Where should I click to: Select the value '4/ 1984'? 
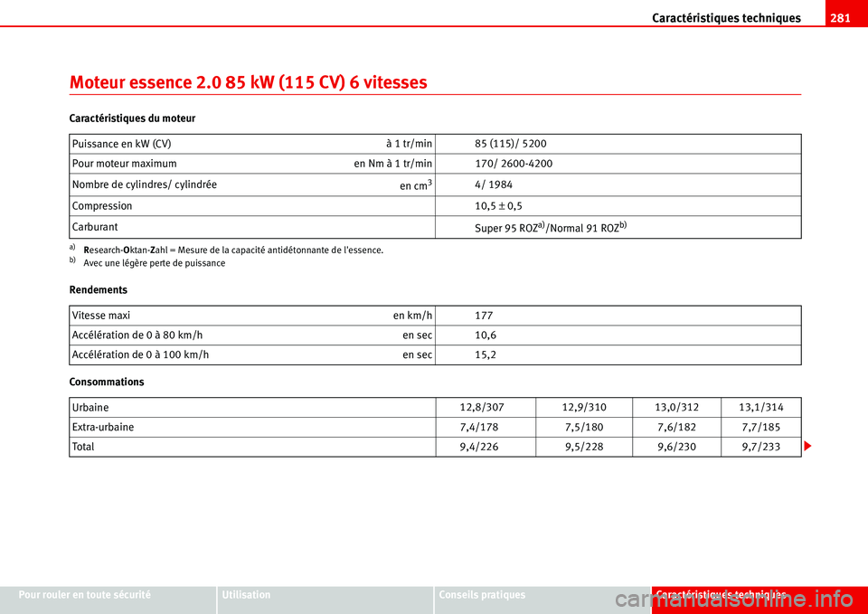tap(494, 184)
